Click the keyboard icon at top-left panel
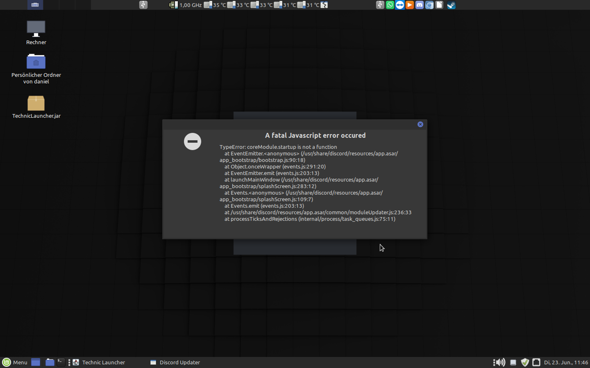This screenshot has height=368, width=590. [x=35, y=5]
